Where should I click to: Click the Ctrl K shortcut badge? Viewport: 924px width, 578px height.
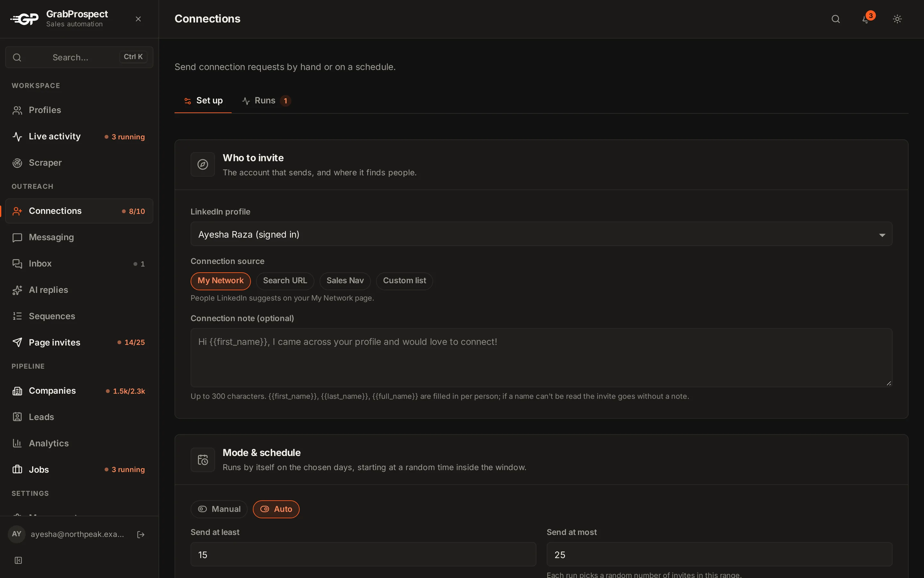tap(133, 57)
